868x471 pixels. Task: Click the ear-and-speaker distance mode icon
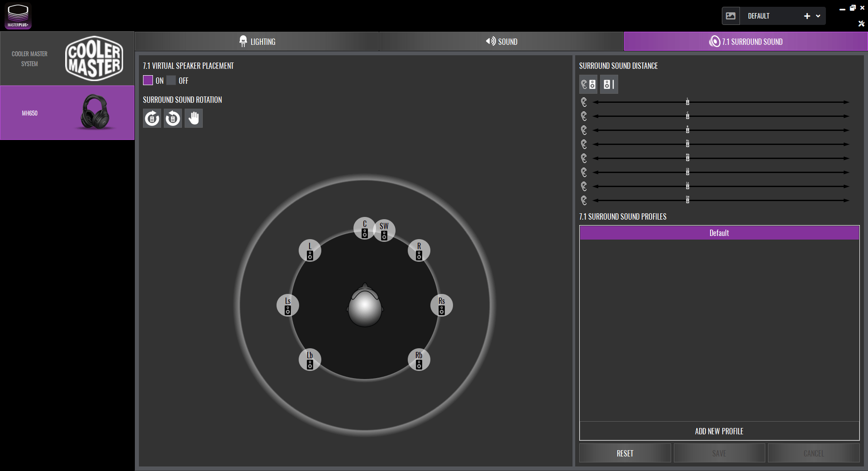pos(588,84)
